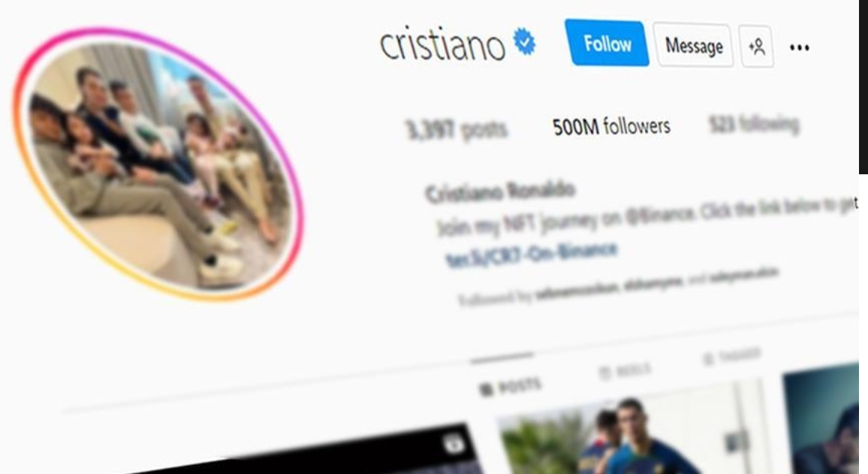Open the Followed by accounts list
The width and height of the screenshot is (868, 474).
619,286
